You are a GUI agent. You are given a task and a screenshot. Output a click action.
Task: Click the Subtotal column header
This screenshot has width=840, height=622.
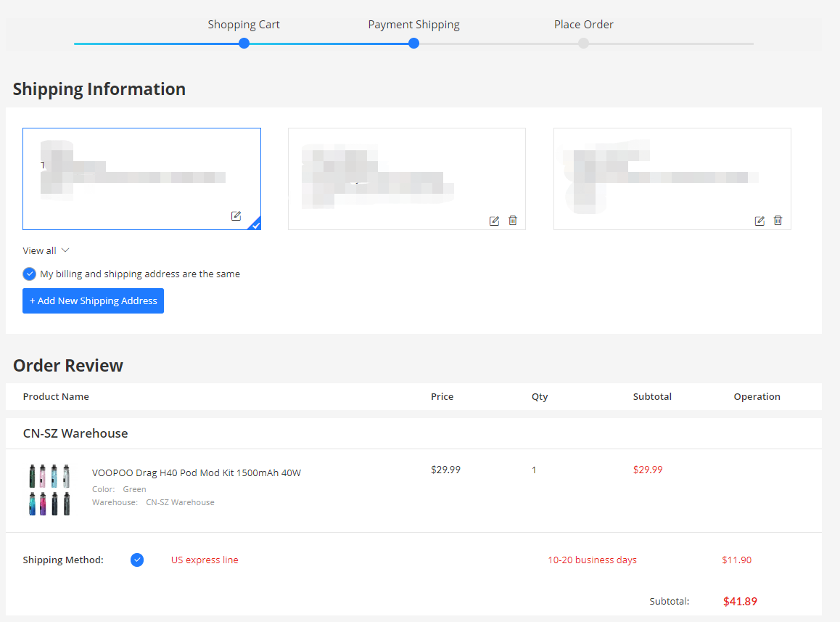point(652,397)
